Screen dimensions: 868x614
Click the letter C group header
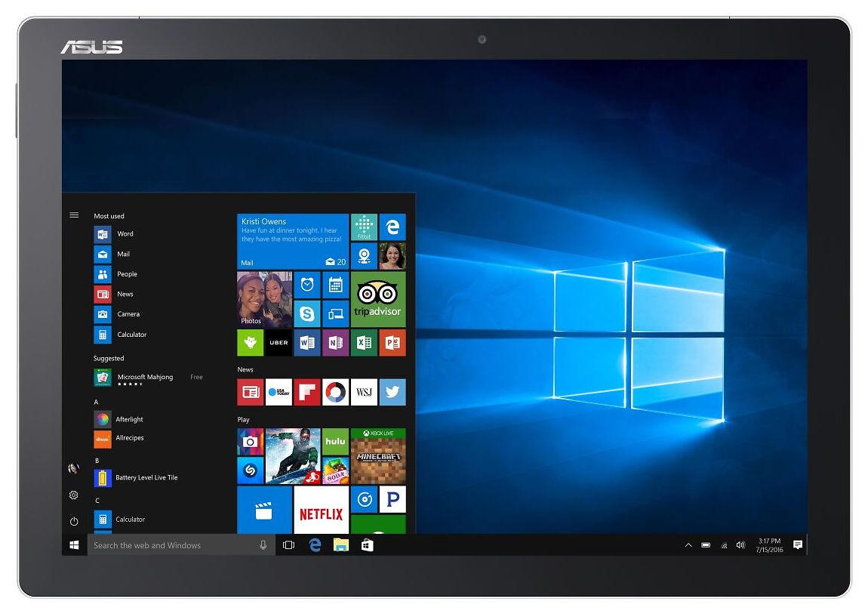[x=97, y=501]
